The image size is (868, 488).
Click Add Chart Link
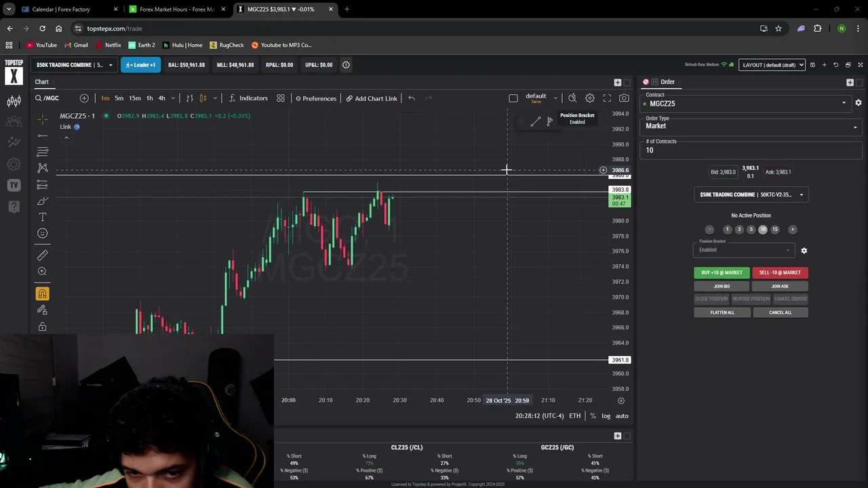pos(372,98)
